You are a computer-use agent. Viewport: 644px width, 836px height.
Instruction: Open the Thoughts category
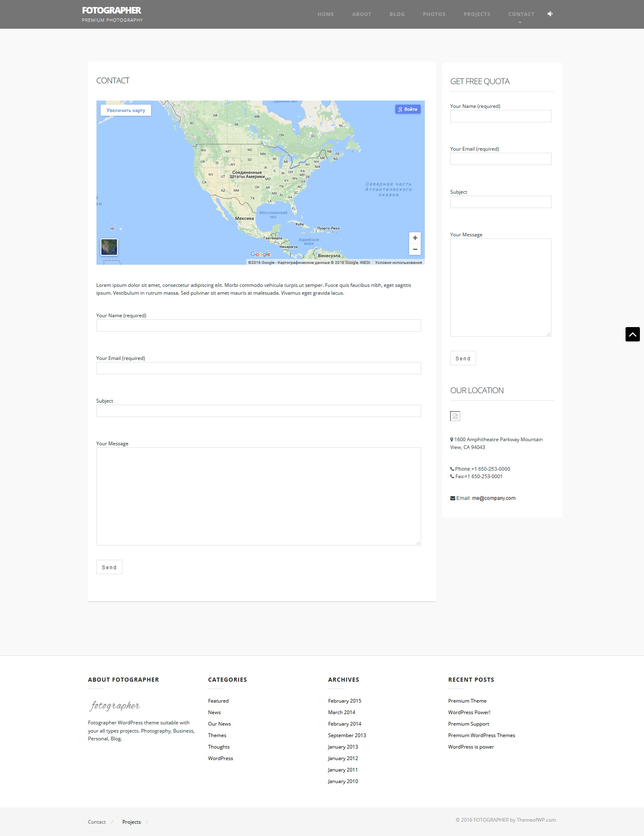pos(219,747)
